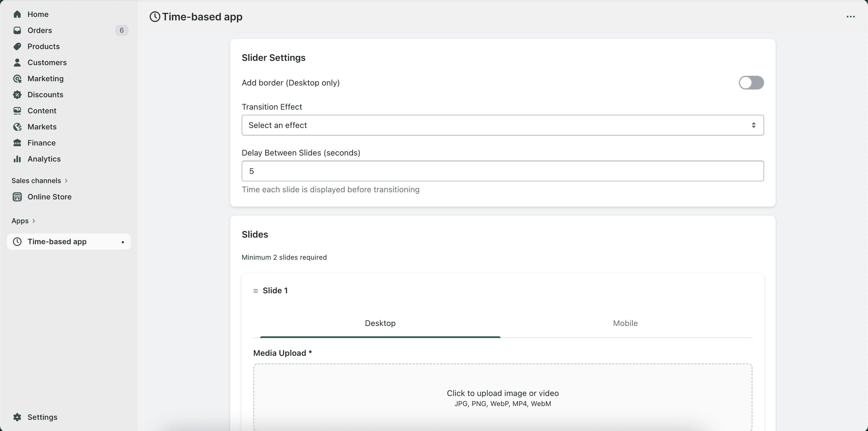Click the Content image icon

[17, 110]
